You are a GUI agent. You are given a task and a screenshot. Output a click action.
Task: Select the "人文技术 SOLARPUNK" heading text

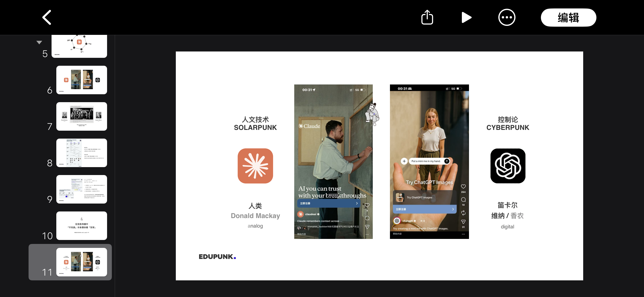point(255,124)
